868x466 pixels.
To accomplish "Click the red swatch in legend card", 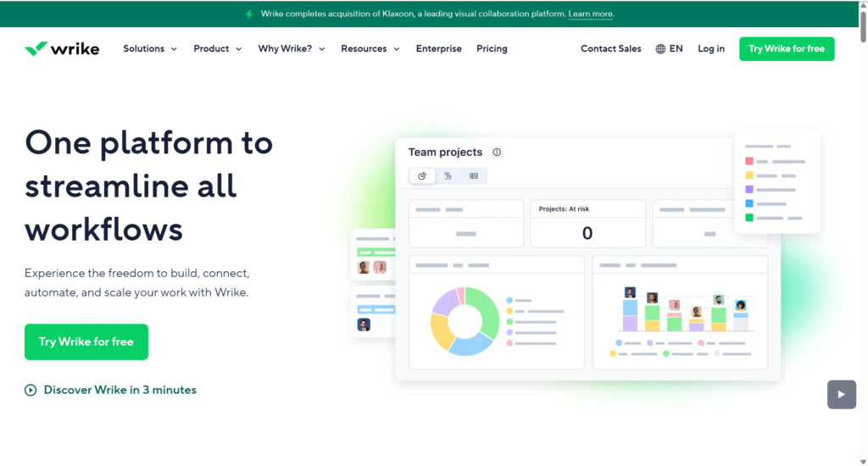I will [749, 161].
